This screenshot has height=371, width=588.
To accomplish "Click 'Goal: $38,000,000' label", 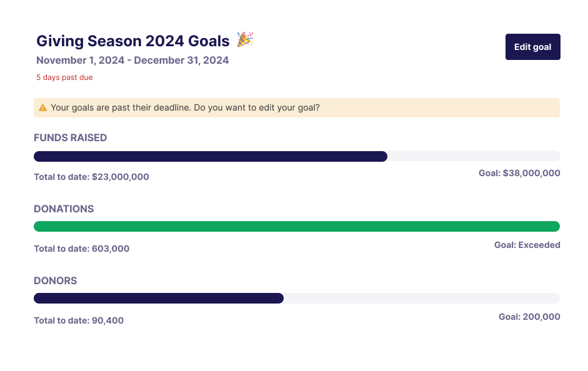I will [519, 173].
